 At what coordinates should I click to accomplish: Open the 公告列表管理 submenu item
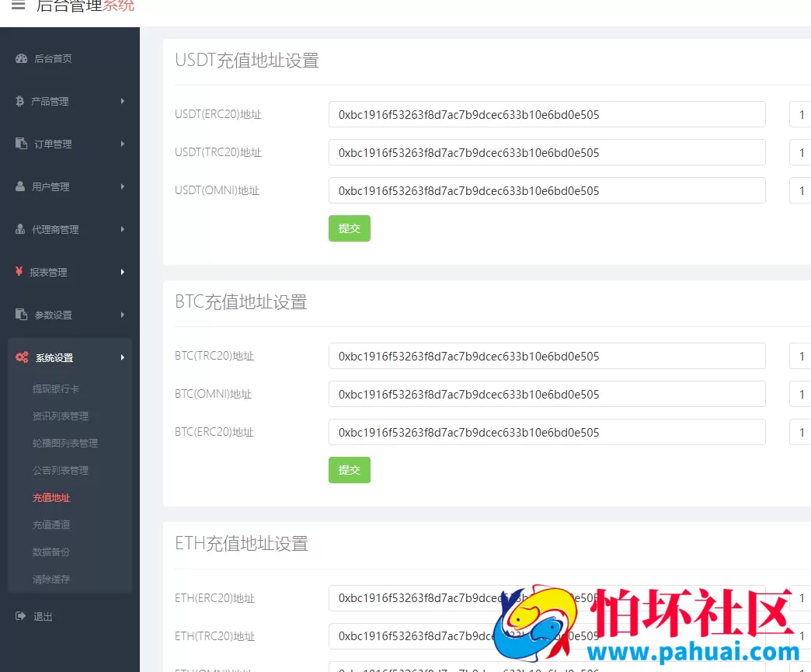coord(61,470)
